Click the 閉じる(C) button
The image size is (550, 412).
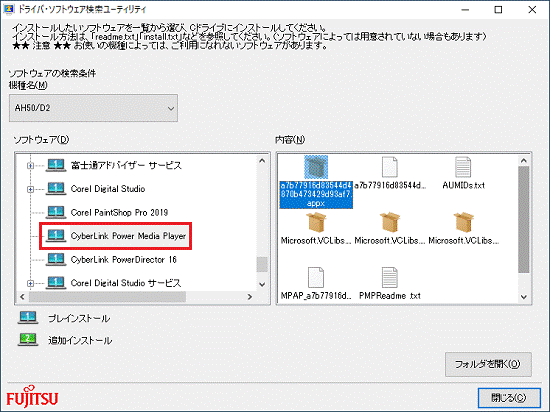(x=509, y=398)
